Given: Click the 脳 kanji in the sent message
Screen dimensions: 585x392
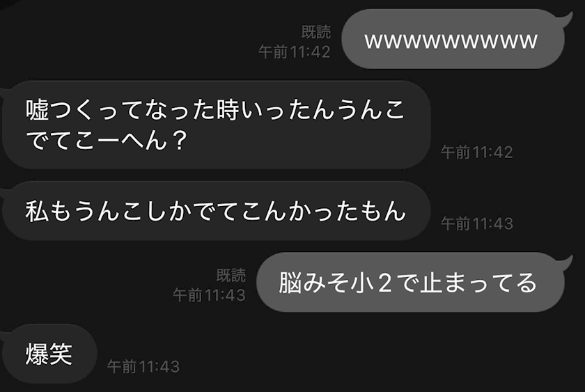Looking at the screenshot, I should point(290,283).
